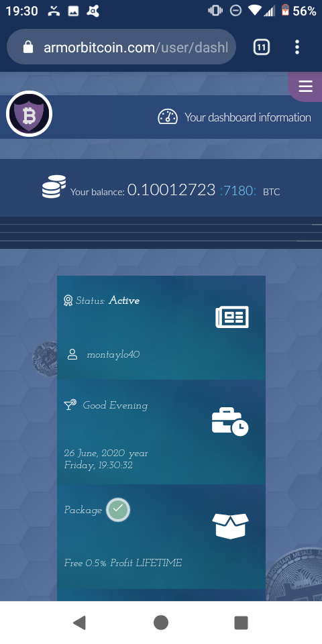
Task: Click 'Free 0.5% Profit LIFETIME' text
Action: point(123,563)
